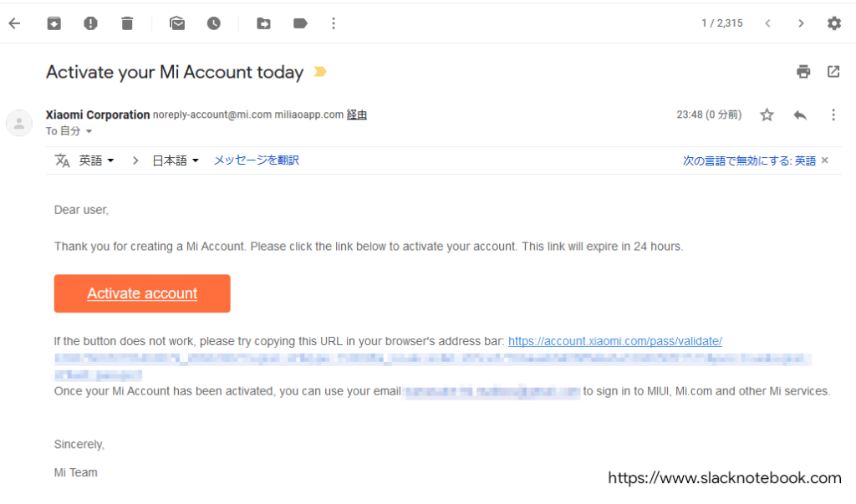Toggle the yellow importance marker
856x504 pixels.
tap(320, 72)
